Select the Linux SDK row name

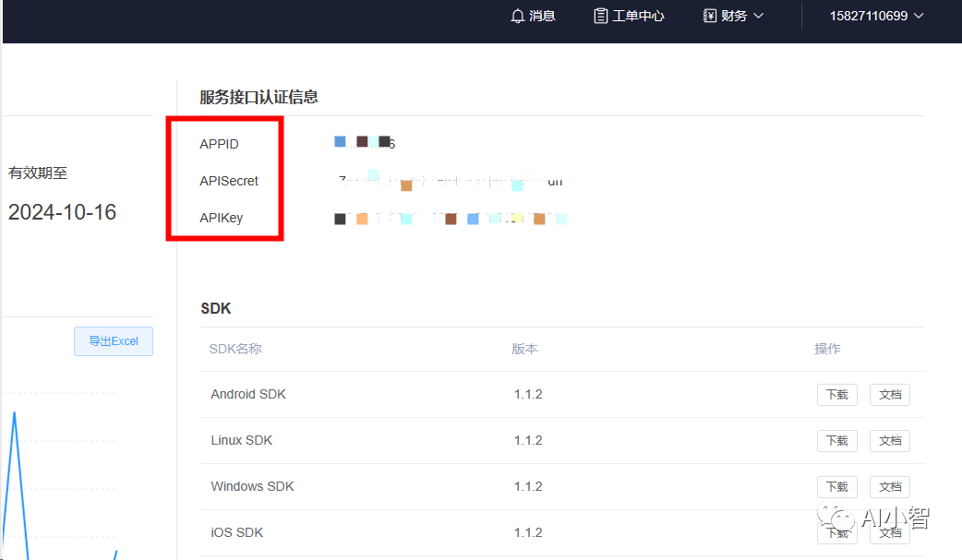[242, 440]
